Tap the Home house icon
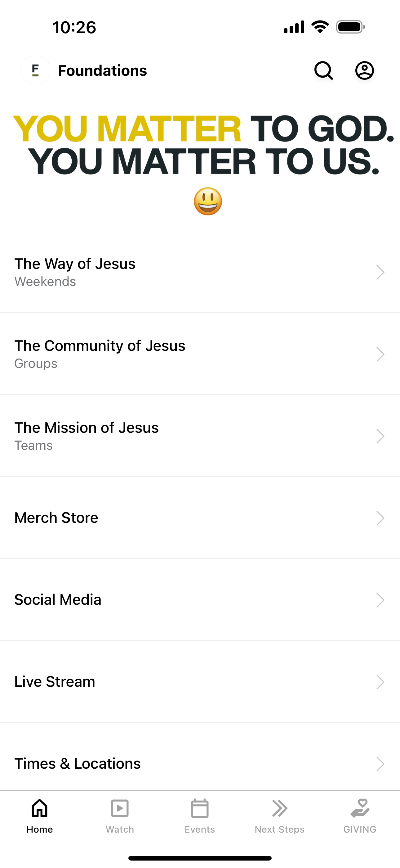Image resolution: width=400 pixels, height=868 pixels. 40,808
